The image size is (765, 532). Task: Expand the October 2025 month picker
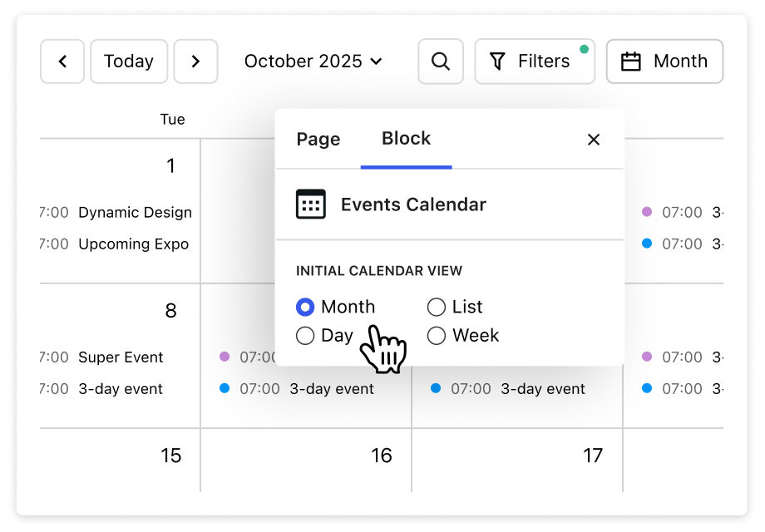coord(313,62)
